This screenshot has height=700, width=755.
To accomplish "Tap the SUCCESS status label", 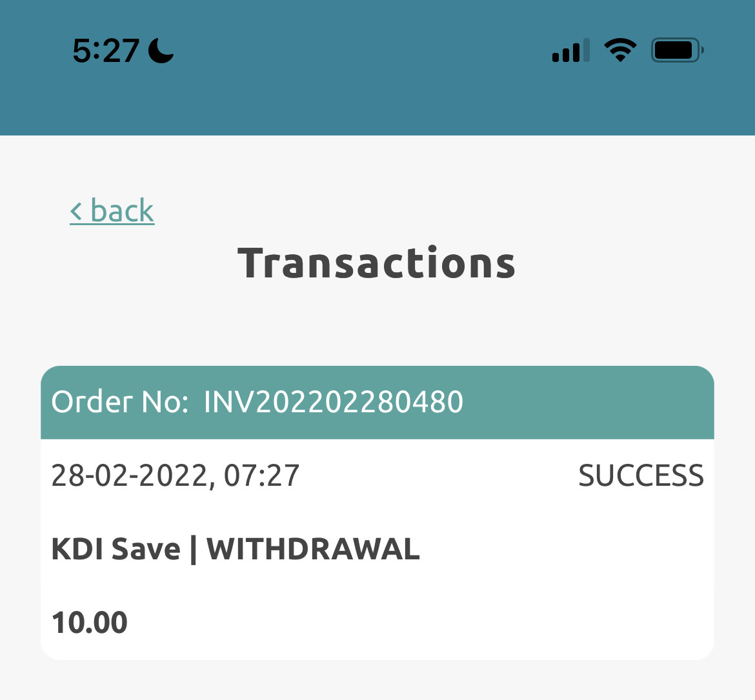I will (x=641, y=475).
